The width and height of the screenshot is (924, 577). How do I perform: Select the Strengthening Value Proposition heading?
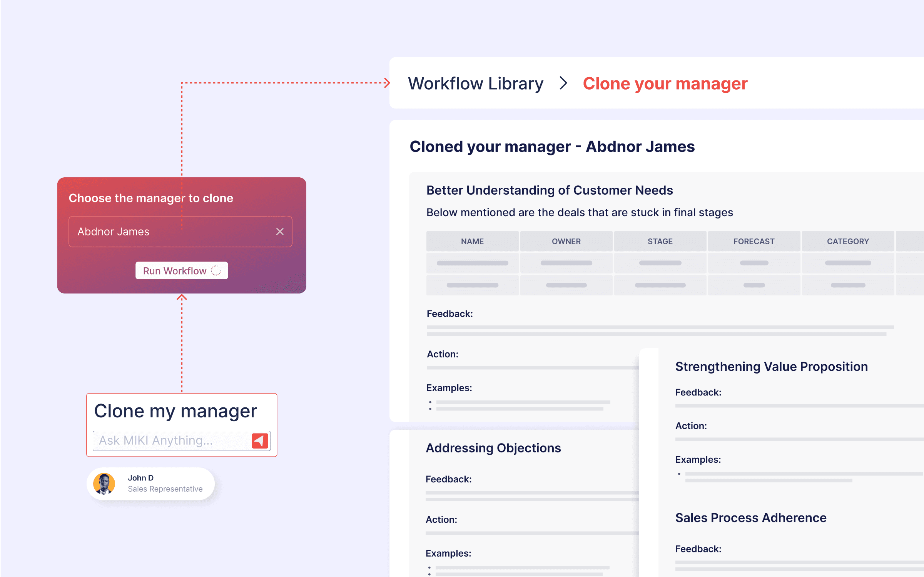tap(771, 367)
